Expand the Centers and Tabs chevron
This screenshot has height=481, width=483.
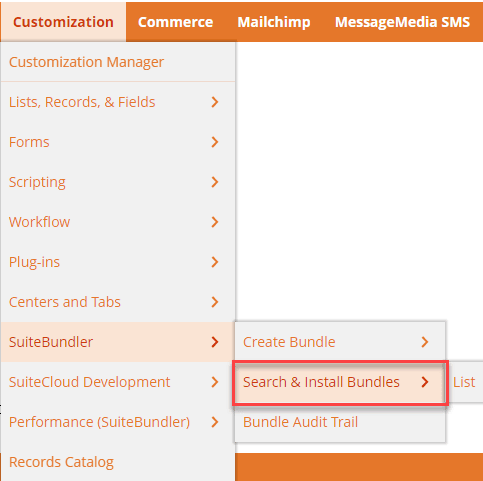(x=215, y=302)
